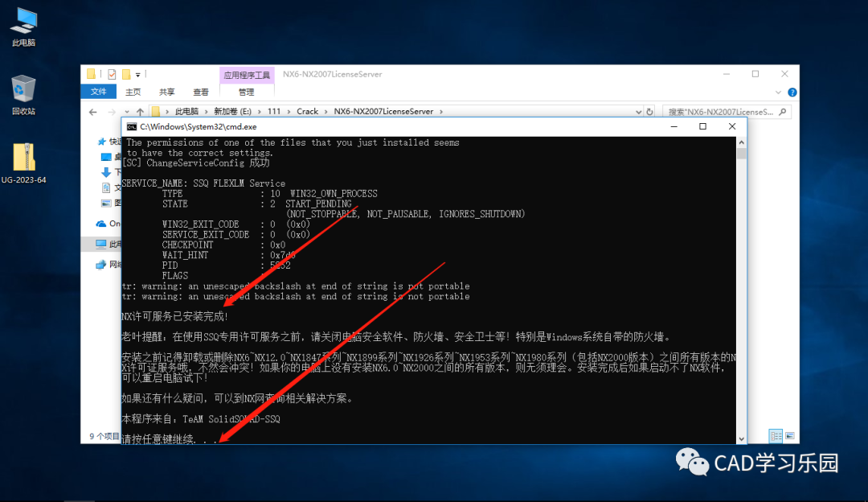
Task: Click the 'SERVICE_NAME: SSQ FLEXLM Service' line
Action: coord(203,183)
